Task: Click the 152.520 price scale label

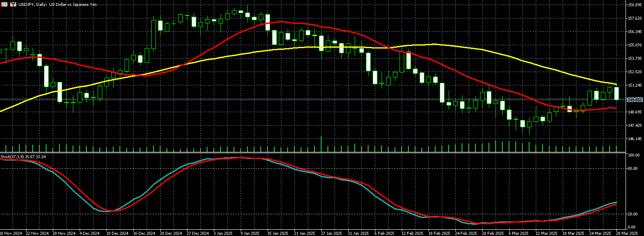Action: (x=635, y=72)
